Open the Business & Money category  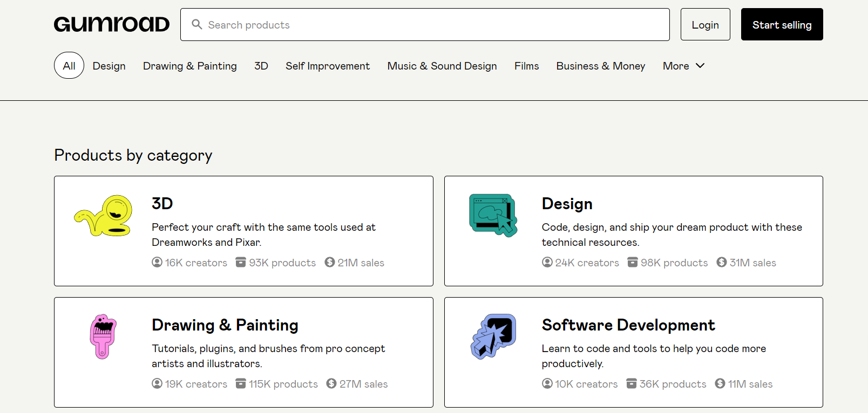(x=600, y=66)
